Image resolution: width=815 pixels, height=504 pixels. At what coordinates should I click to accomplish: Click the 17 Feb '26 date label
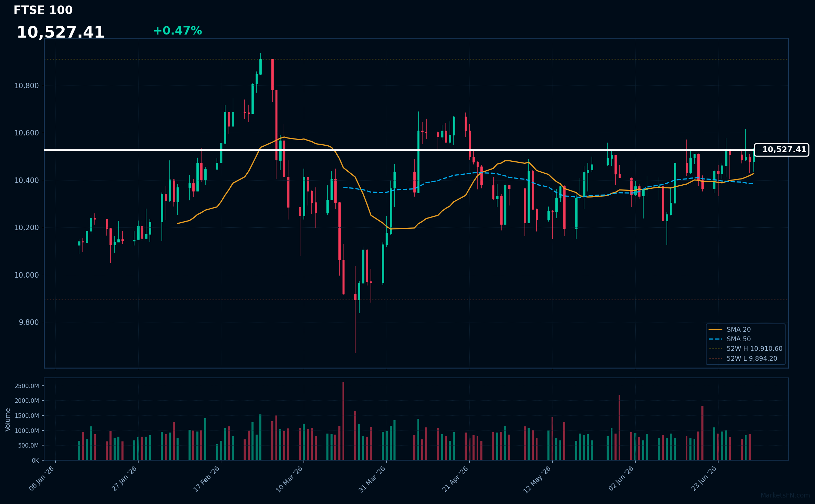tap(207, 479)
